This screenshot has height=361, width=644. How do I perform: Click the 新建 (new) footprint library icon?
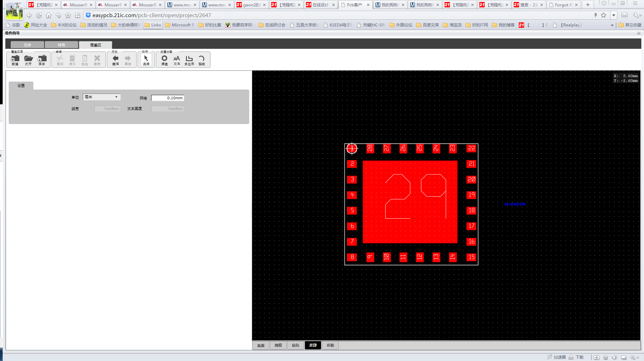[15, 60]
